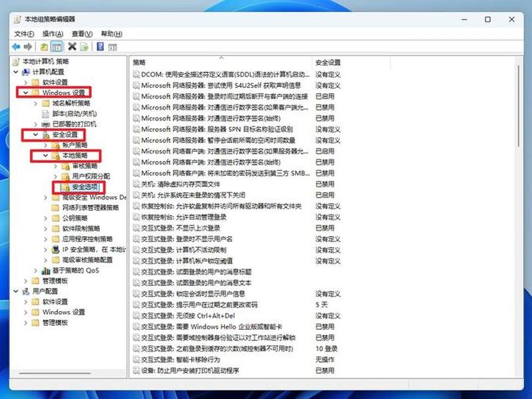This screenshot has height=399, width=532.
Task: Click the 审核策略 folder icon
Action: point(65,166)
